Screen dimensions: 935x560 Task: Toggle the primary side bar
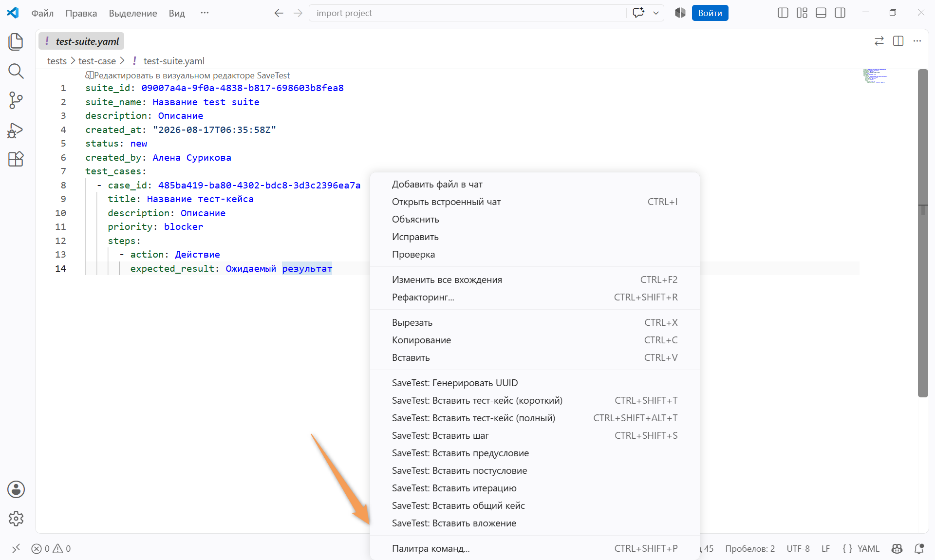pos(783,13)
